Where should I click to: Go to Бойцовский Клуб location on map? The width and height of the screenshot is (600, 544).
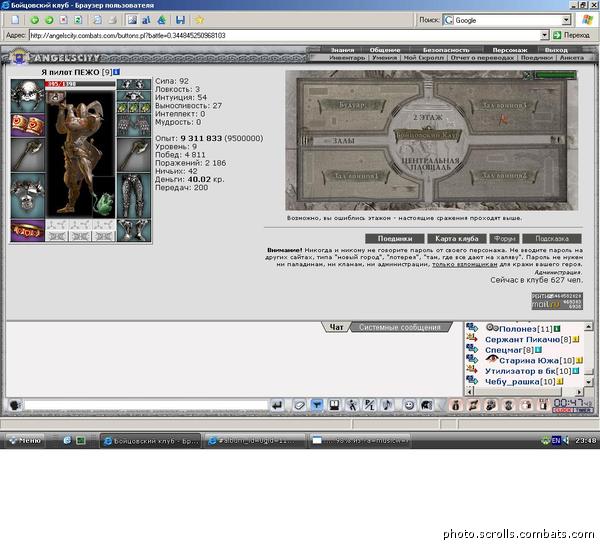[x=427, y=135]
